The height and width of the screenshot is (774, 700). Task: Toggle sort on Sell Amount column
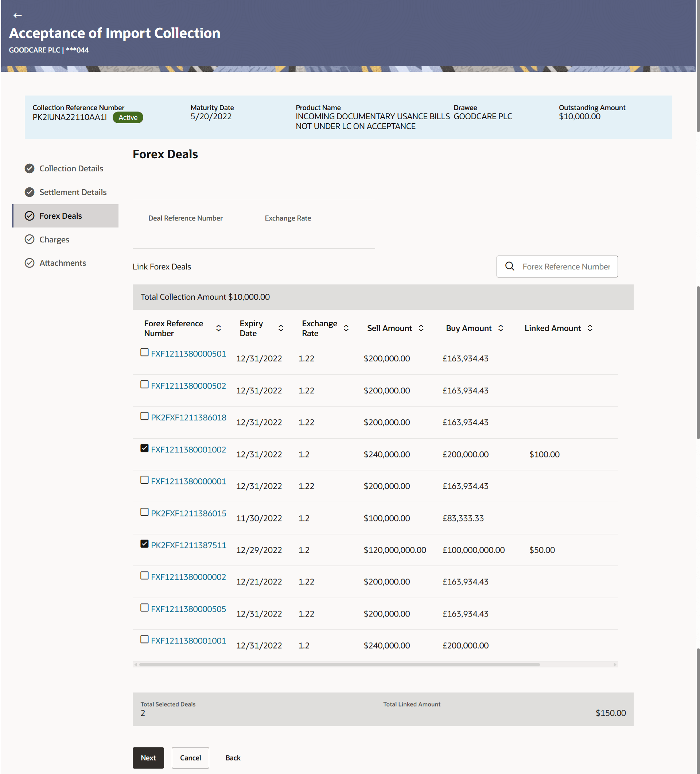[421, 328]
